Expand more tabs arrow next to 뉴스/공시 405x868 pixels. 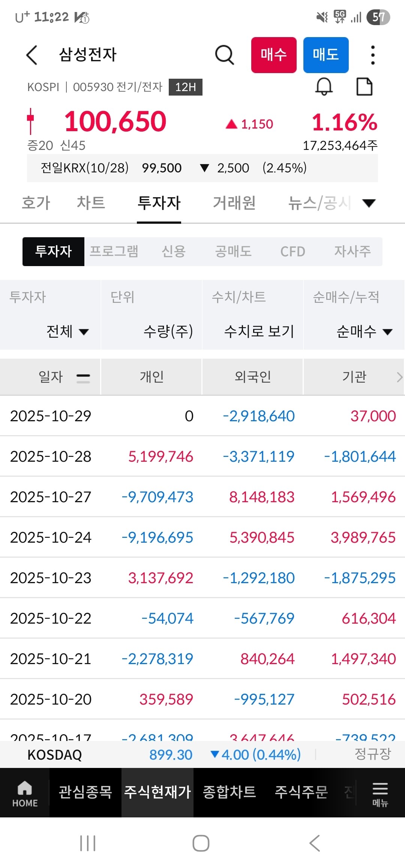click(369, 203)
